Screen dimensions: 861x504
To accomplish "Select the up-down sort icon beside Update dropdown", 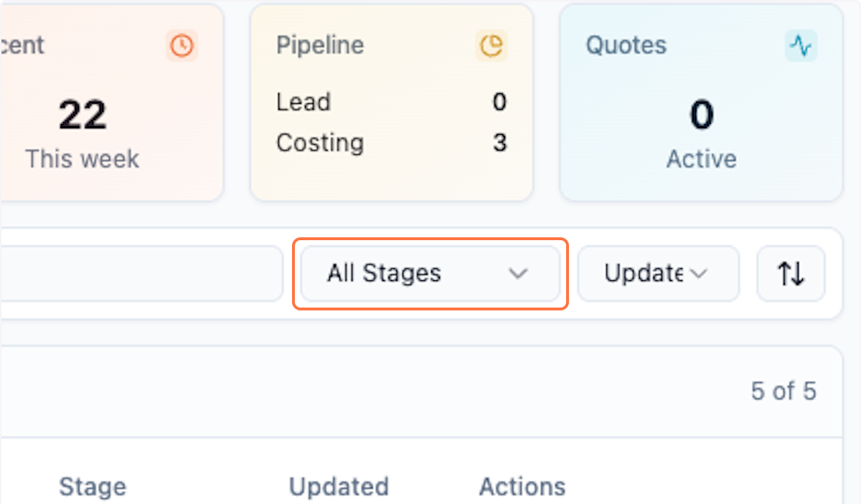I will tap(791, 273).
